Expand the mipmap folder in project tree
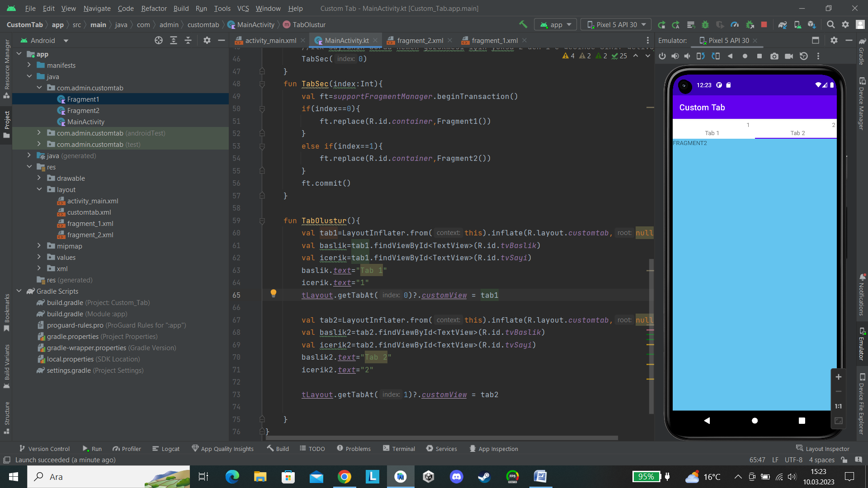Viewport: 868px width, 488px height. tap(39, 246)
